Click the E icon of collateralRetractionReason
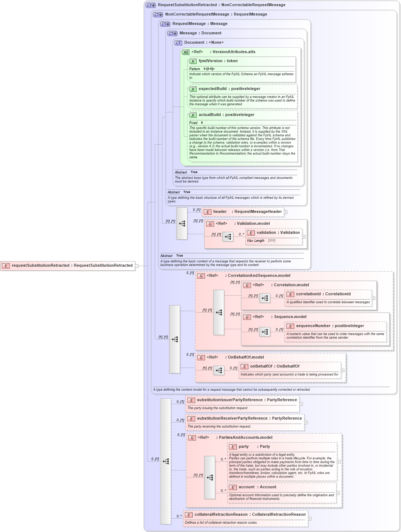Screen dimensions: 401x532 [189, 515]
